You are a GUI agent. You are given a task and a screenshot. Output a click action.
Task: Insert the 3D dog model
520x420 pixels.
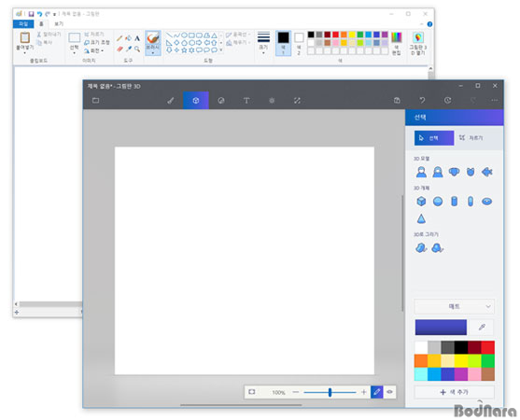pyautogui.click(x=454, y=172)
